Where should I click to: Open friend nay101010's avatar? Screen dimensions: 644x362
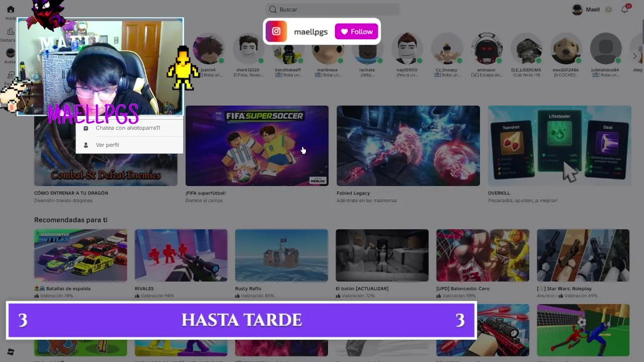407,49
